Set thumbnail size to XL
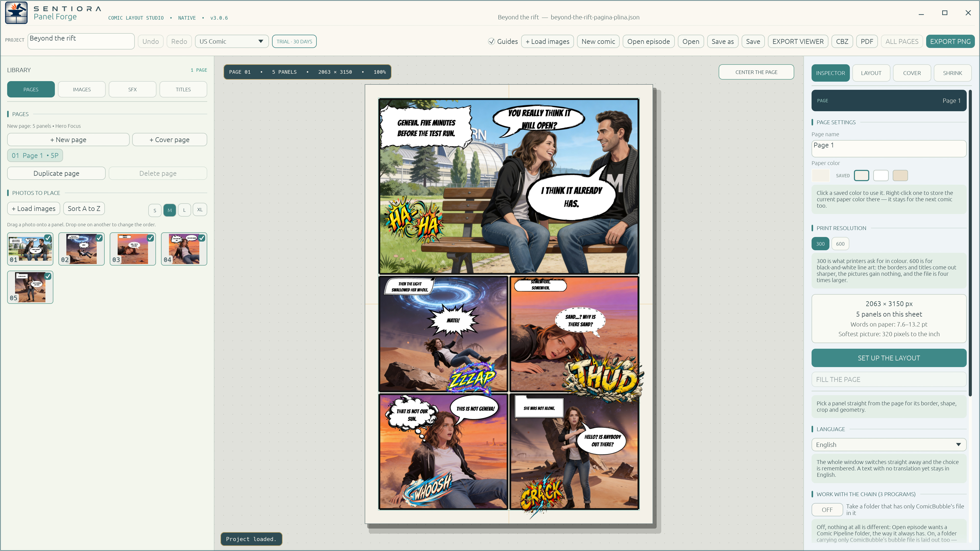Viewport: 980px width, 551px height. point(200,209)
